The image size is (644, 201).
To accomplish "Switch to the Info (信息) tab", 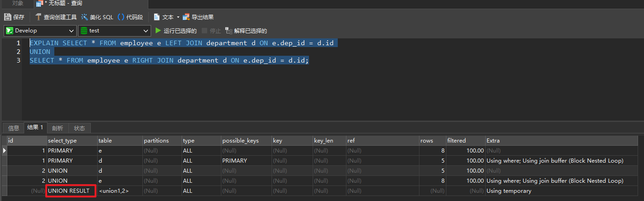I will (14, 128).
